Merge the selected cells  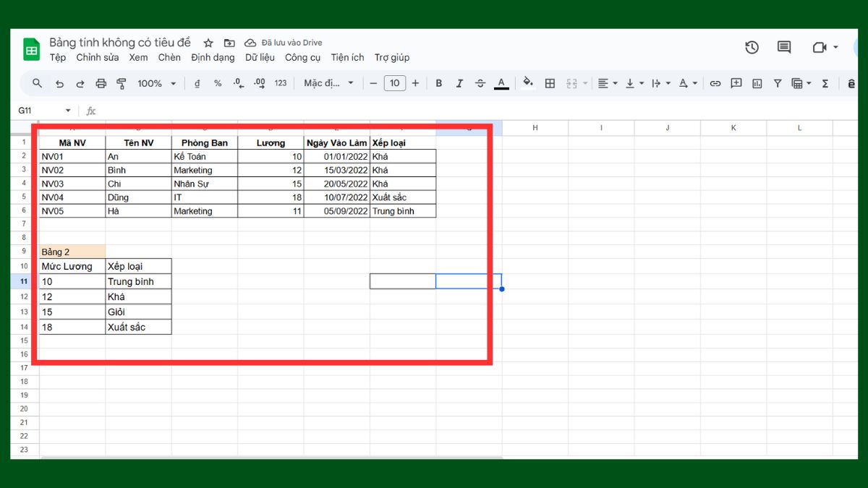571,82
